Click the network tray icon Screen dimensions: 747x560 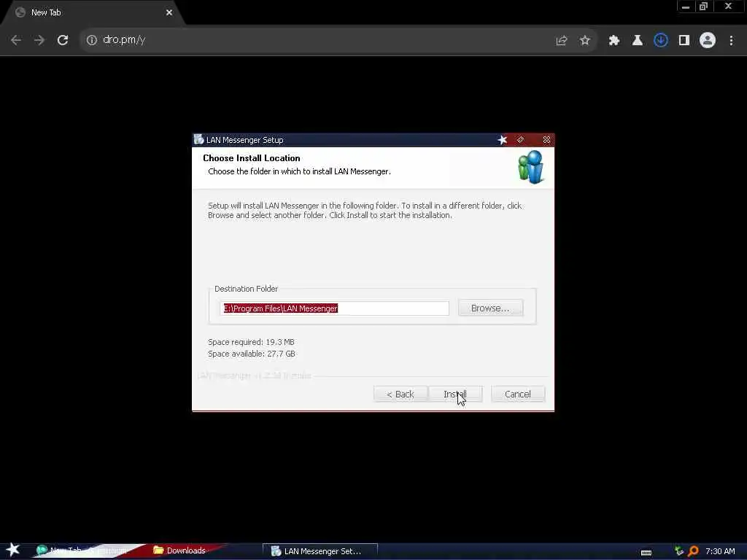coord(679,551)
